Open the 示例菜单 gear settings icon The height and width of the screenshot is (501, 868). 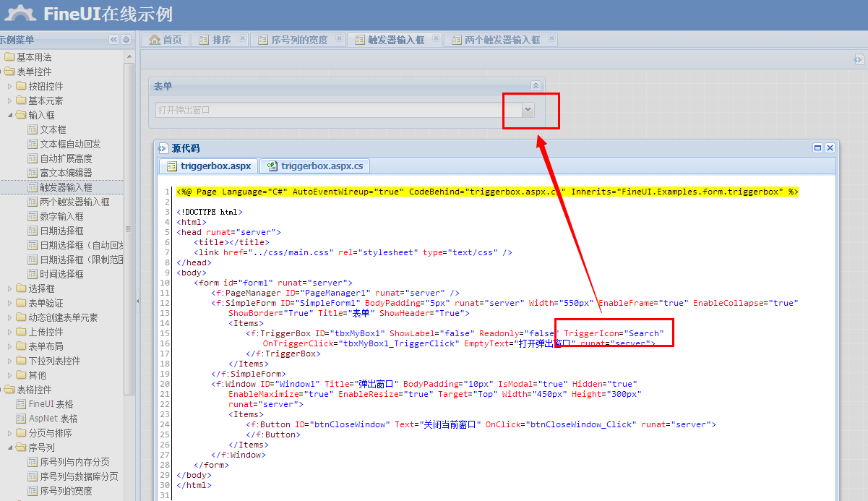pos(126,40)
